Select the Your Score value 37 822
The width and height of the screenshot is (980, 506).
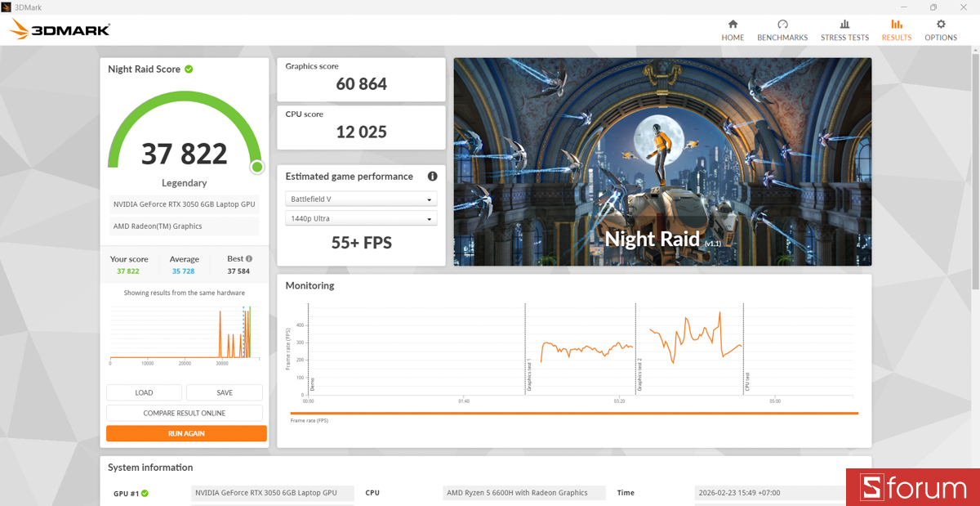pos(129,271)
